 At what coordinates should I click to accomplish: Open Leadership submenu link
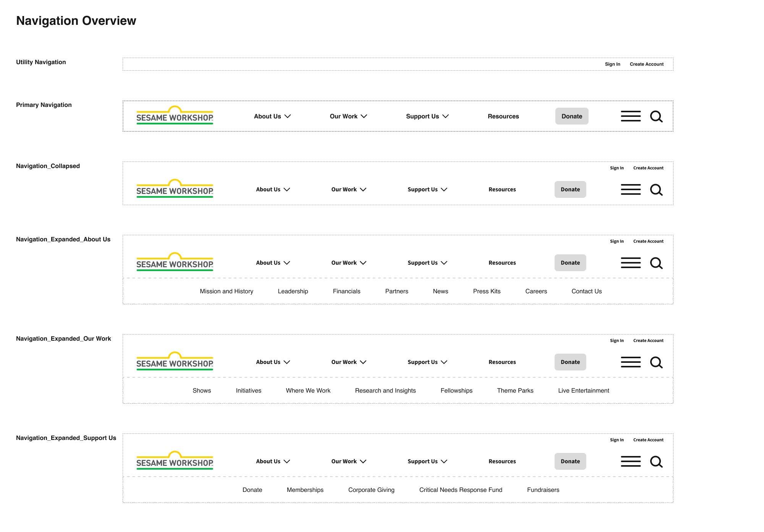(x=293, y=291)
